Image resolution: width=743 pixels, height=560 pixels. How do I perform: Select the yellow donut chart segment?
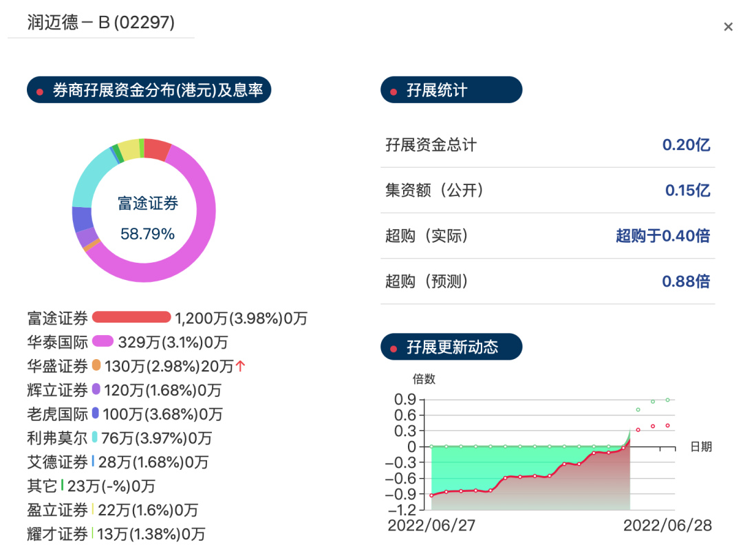[x=129, y=150]
